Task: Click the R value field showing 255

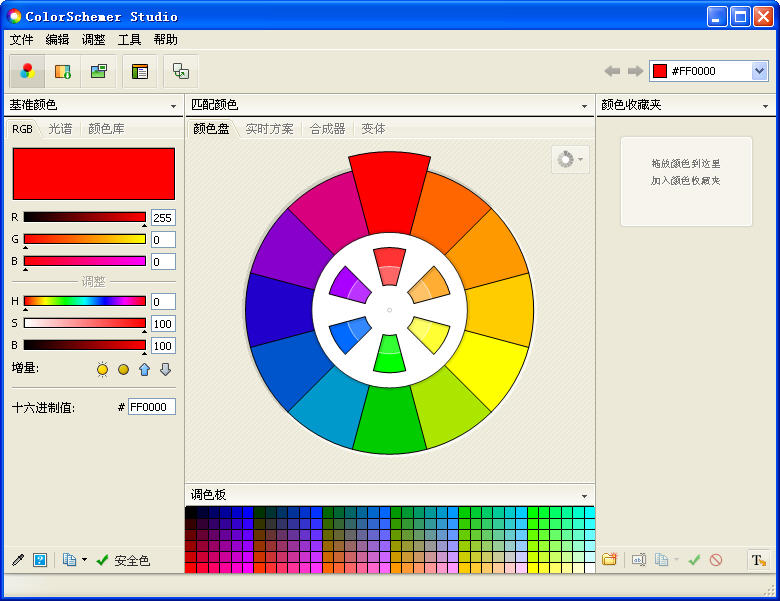Action: (x=163, y=218)
